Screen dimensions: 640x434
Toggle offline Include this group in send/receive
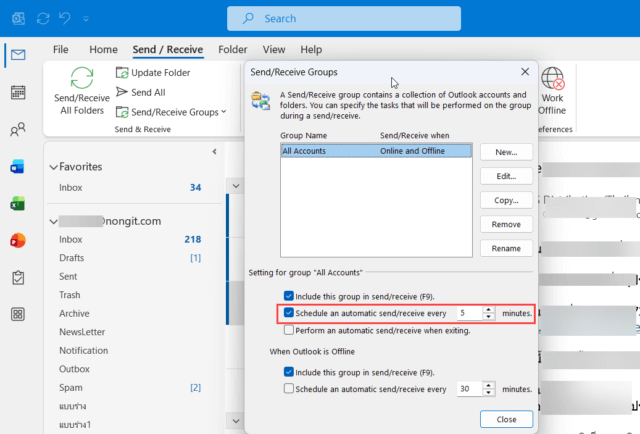coord(289,372)
